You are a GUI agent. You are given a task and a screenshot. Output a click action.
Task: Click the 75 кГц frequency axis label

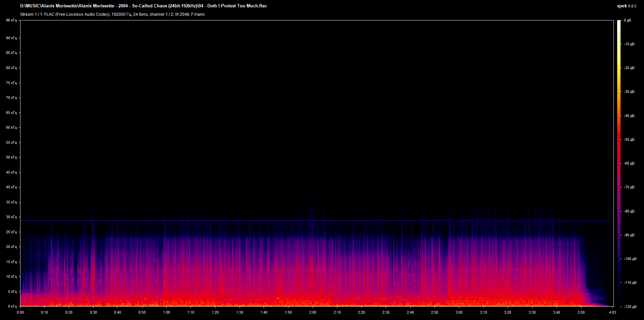tap(11, 83)
